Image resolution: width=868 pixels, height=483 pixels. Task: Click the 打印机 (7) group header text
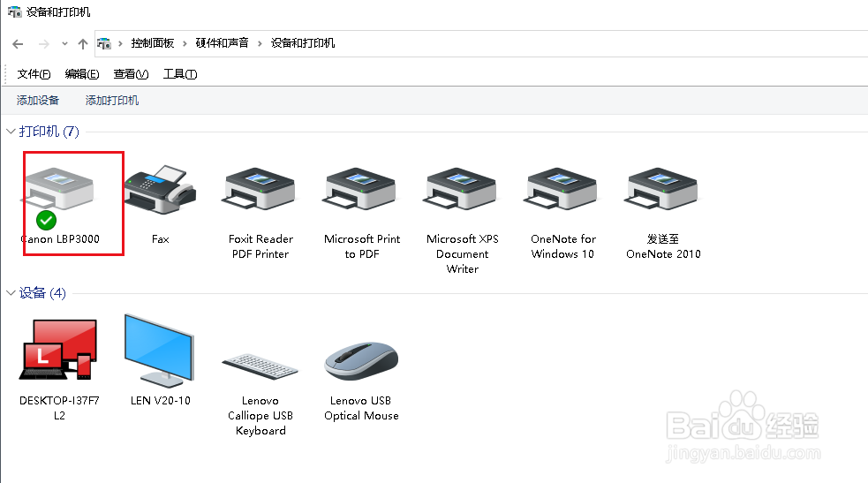coord(49,131)
